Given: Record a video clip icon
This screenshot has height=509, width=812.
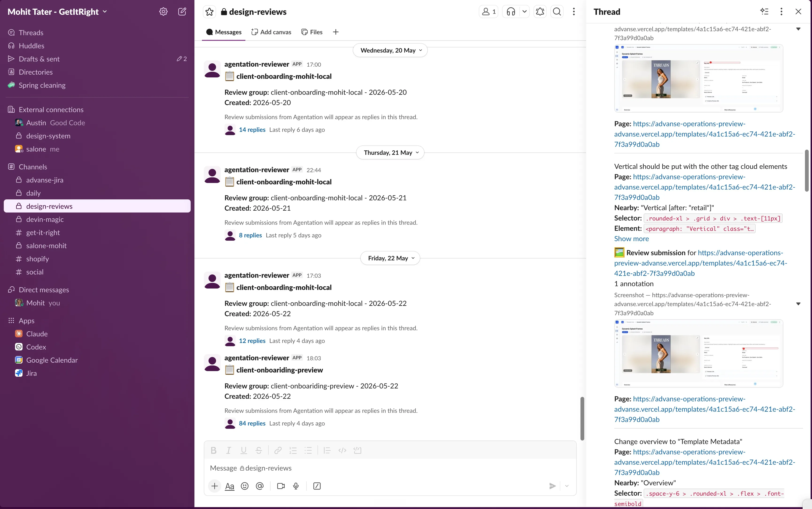Looking at the screenshot, I should [x=281, y=486].
